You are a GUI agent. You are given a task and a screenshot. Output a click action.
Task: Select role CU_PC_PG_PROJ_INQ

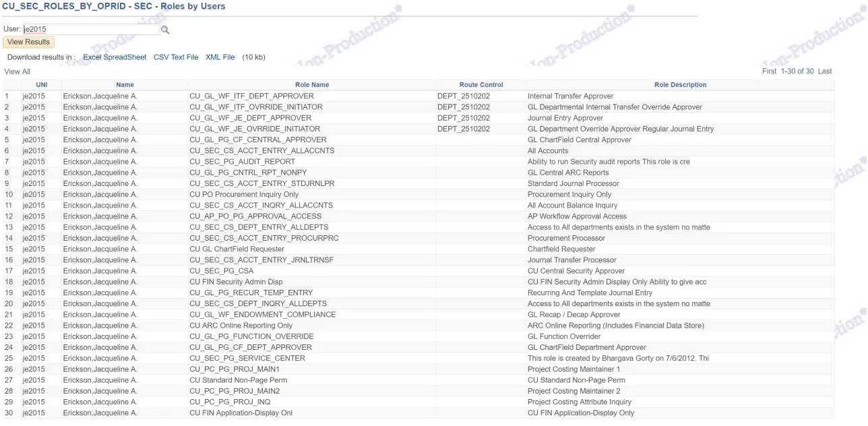pyautogui.click(x=230, y=402)
